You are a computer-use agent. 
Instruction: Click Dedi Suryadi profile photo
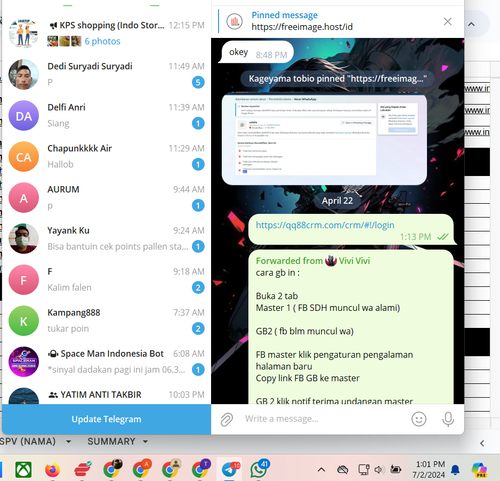point(23,75)
